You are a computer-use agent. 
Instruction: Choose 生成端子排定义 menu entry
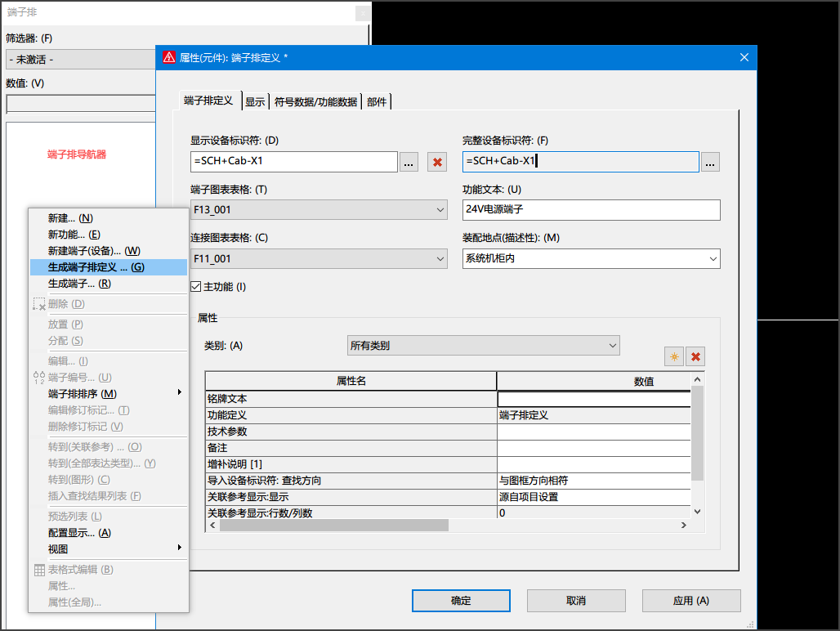pyautogui.click(x=109, y=267)
